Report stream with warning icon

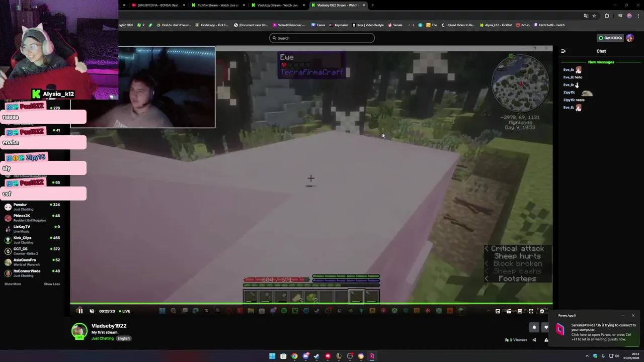[x=546, y=340]
